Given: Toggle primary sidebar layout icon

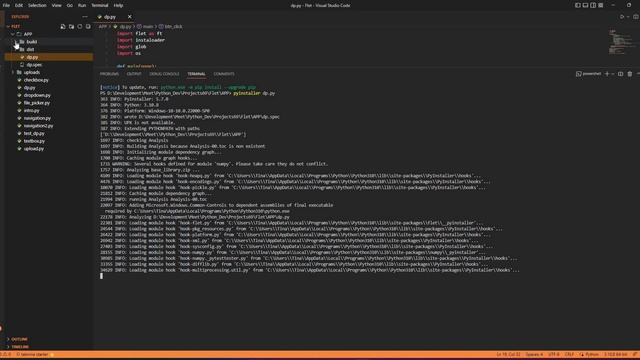Looking at the screenshot, I should [578, 5].
